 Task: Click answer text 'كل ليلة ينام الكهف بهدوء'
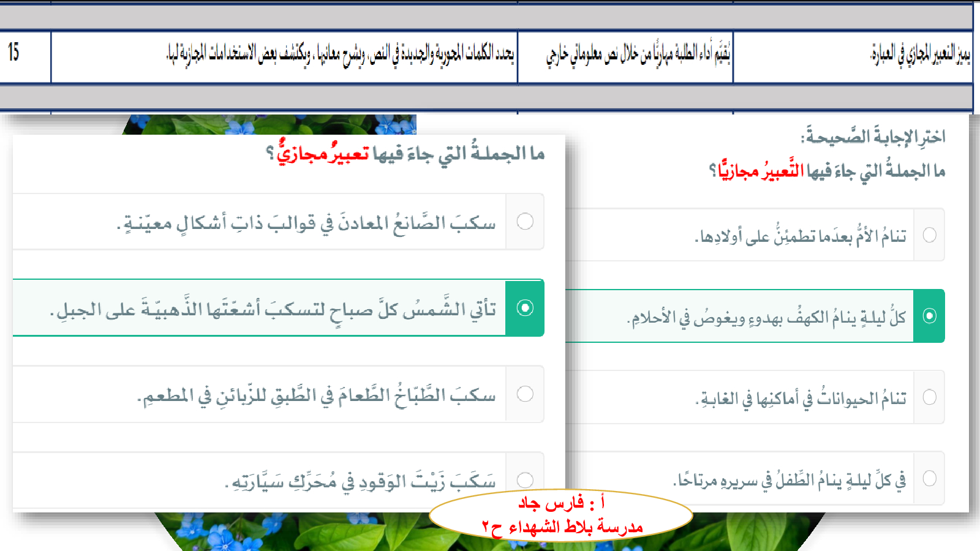pyautogui.click(x=766, y=317)
